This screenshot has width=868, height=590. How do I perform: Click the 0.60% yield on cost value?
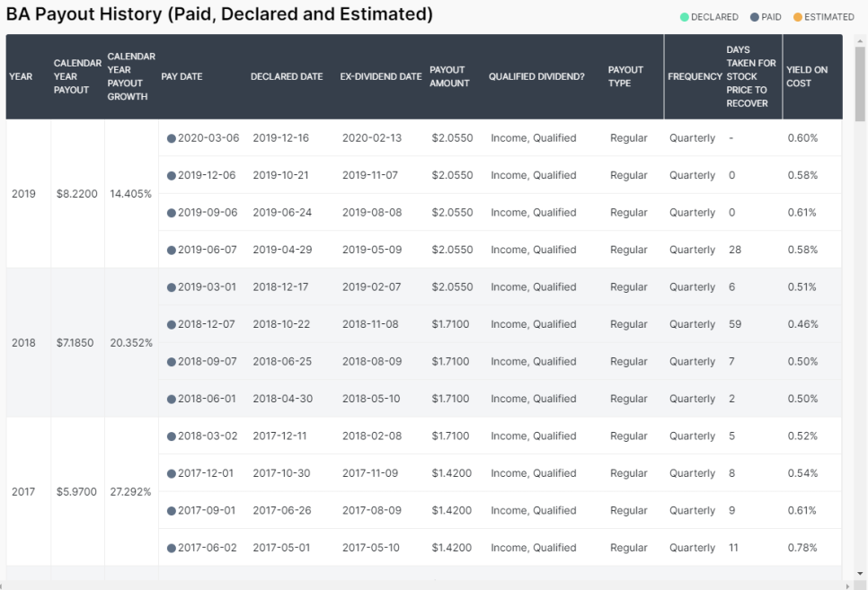(x=802, y=137)
